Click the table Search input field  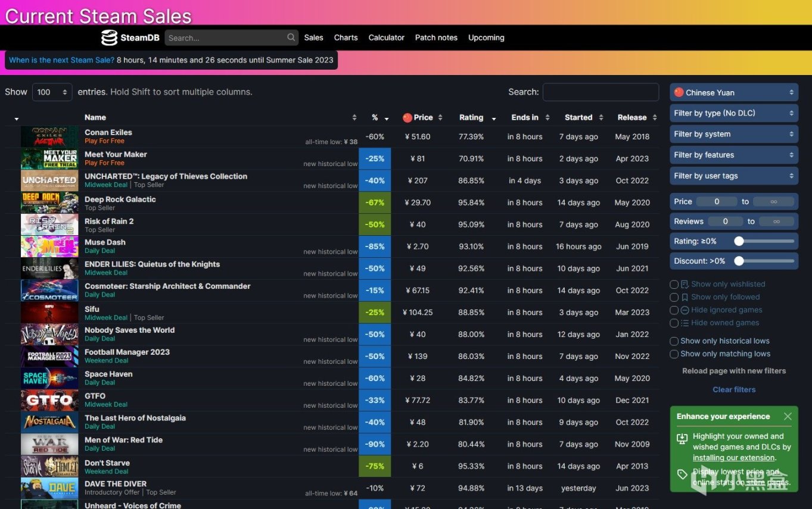click(601, 92)
